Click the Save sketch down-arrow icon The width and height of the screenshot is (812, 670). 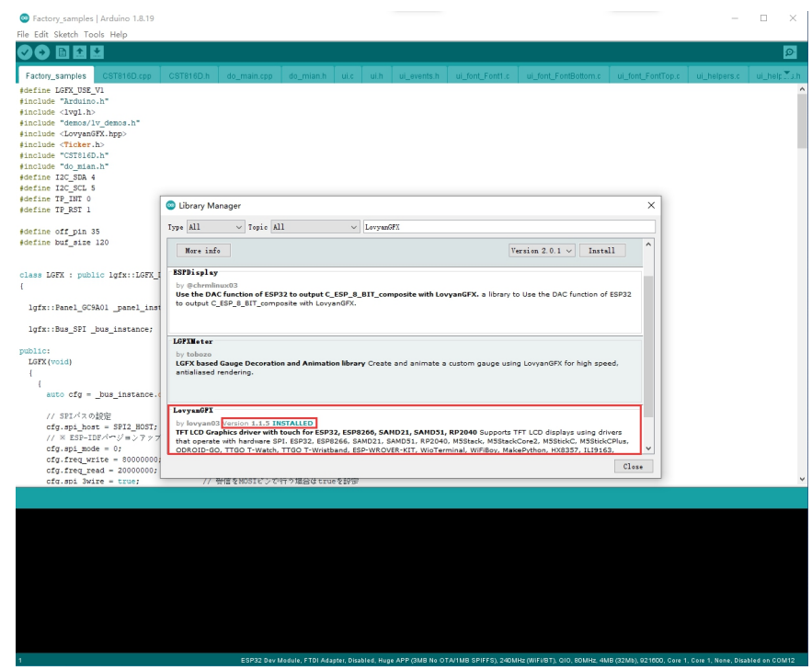click(97, 53)
